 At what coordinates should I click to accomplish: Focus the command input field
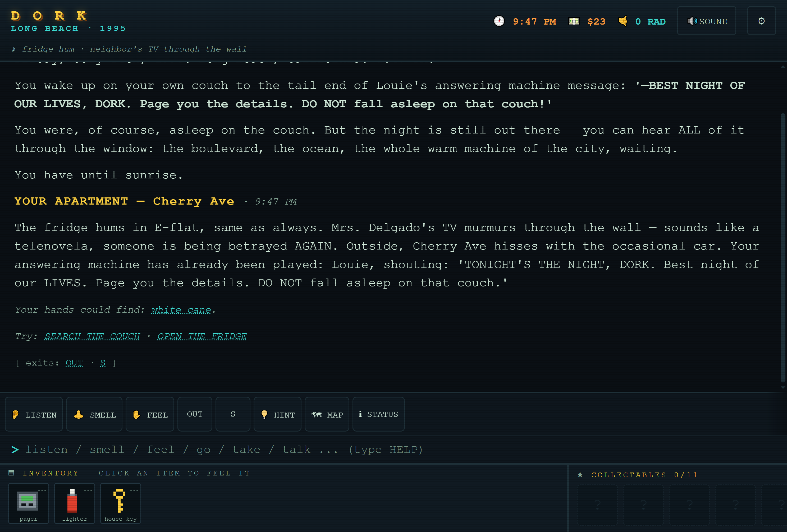point(393,450)
